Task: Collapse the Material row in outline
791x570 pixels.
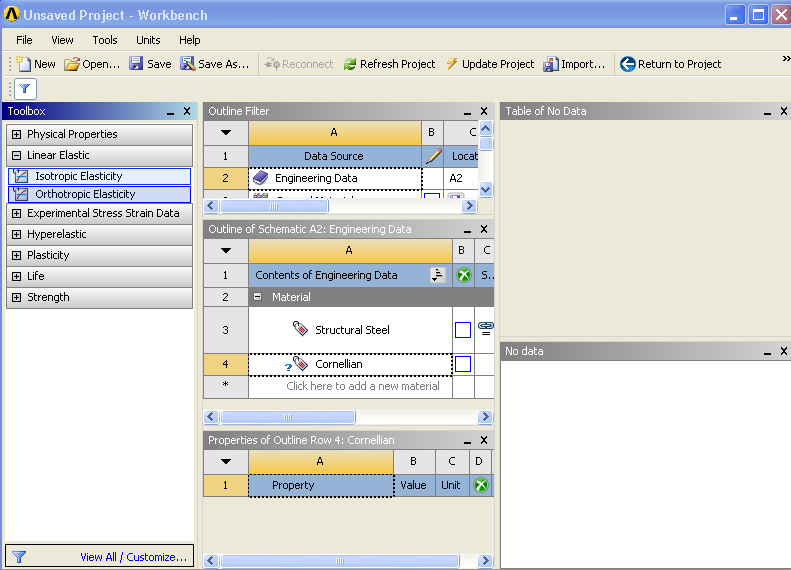Action: click(x=258, y=297)
